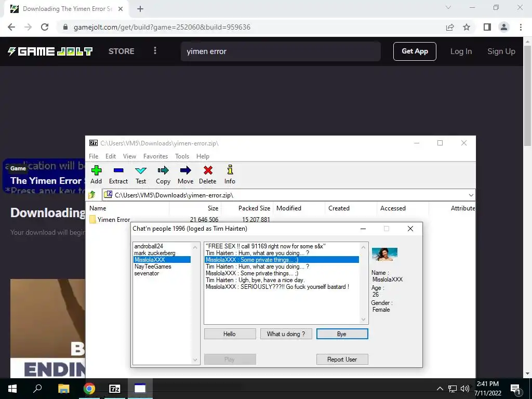Click the chat log scrollbar down arrow
532x399 pixels.
point(363,320)
